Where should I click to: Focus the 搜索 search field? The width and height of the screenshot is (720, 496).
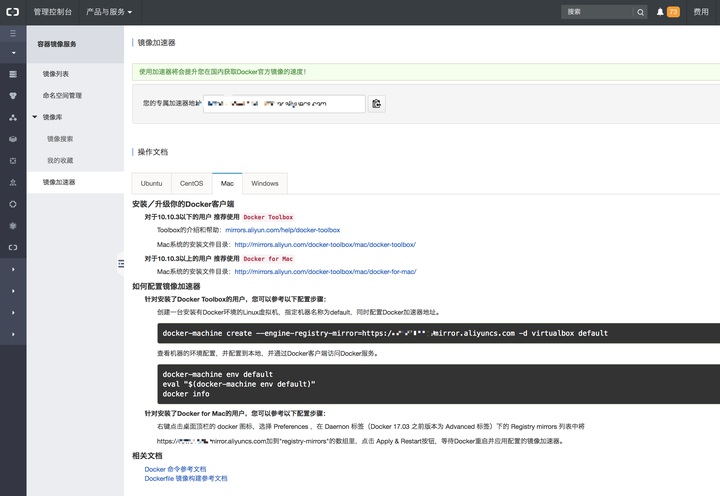pos(597,12)
